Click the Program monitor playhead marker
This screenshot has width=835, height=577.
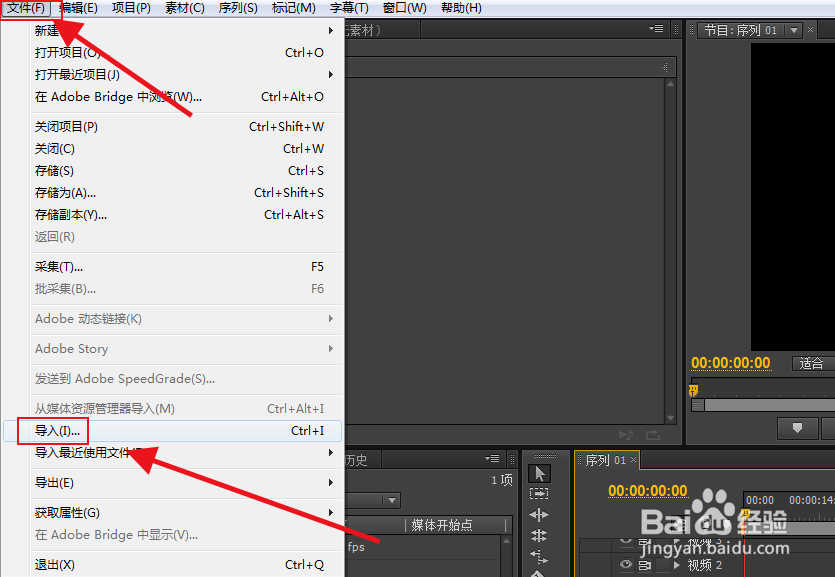coord(693,391)
